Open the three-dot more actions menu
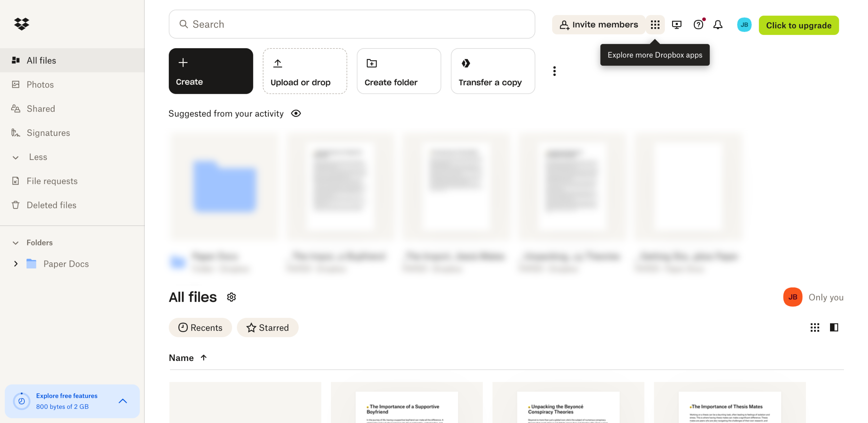This screenshot has height=423, width=868. click(x=554, y=71)
